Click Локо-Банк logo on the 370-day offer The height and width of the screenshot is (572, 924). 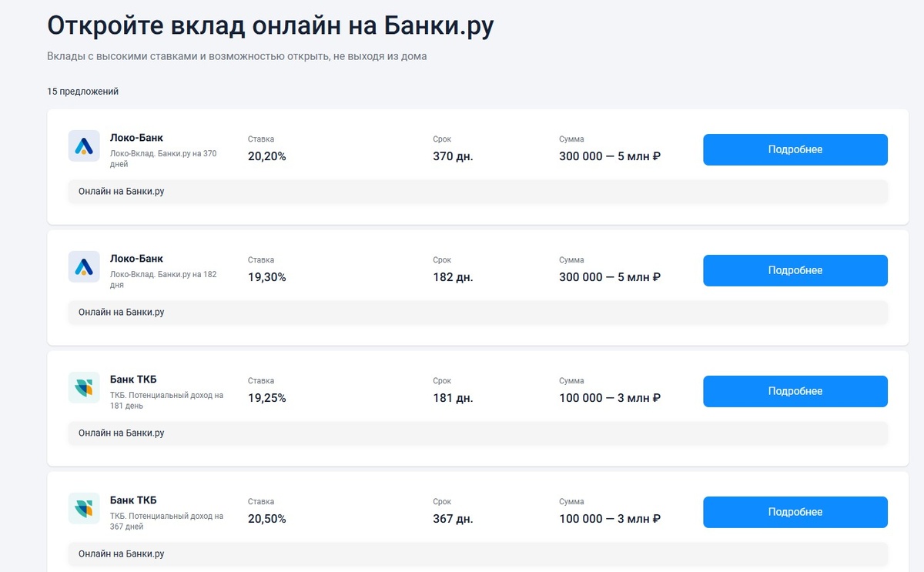coord(84,146)
